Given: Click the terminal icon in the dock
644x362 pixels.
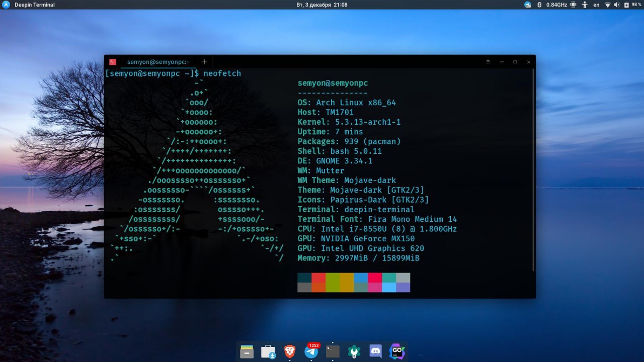Looking at the screenshot, I should [x=333, y=351].
